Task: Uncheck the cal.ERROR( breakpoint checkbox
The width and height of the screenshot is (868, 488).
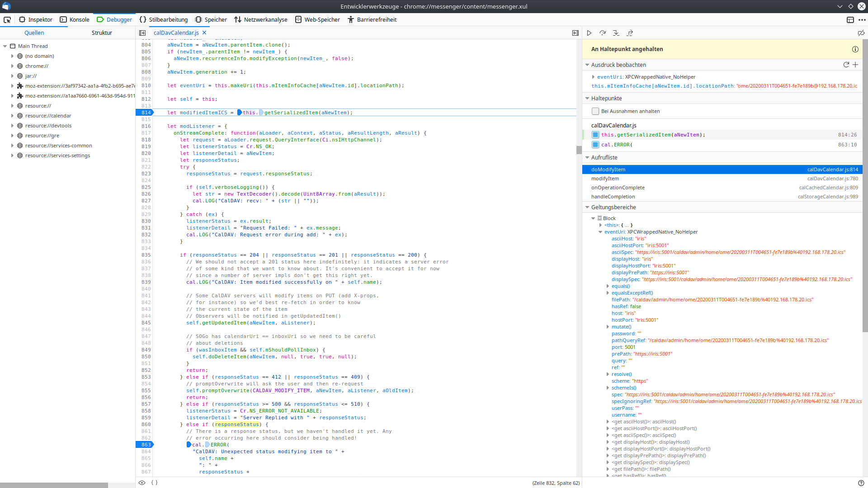Action: 595,145
